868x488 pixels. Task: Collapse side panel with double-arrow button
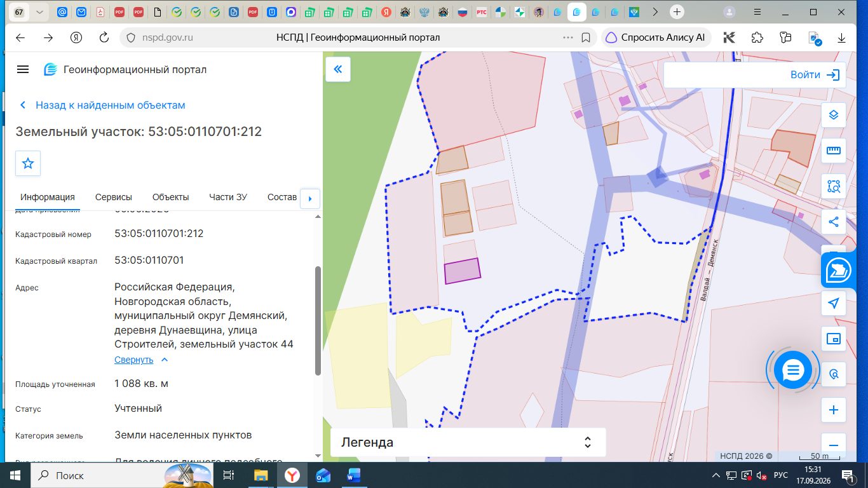(338, 69)
